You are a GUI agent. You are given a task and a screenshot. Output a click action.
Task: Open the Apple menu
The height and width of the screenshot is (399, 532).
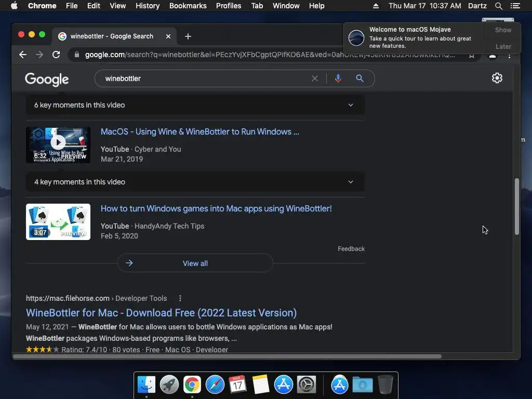pyautogui.click(x=14, y=6)
